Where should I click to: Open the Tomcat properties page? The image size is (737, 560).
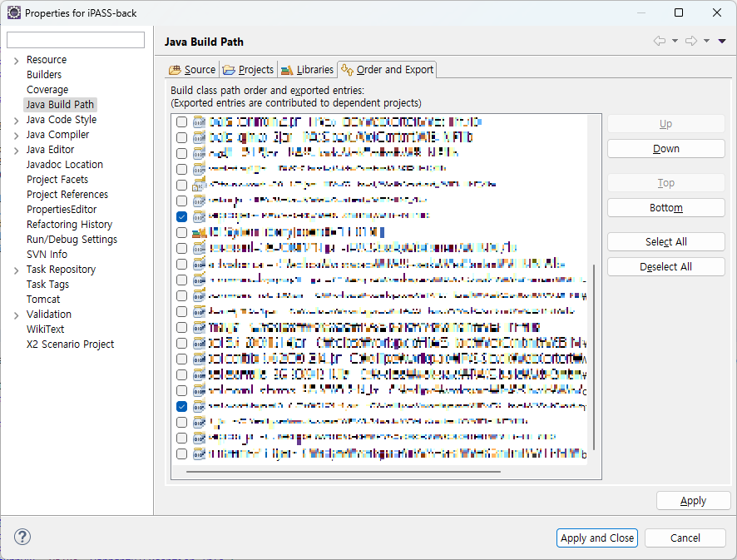43,300
